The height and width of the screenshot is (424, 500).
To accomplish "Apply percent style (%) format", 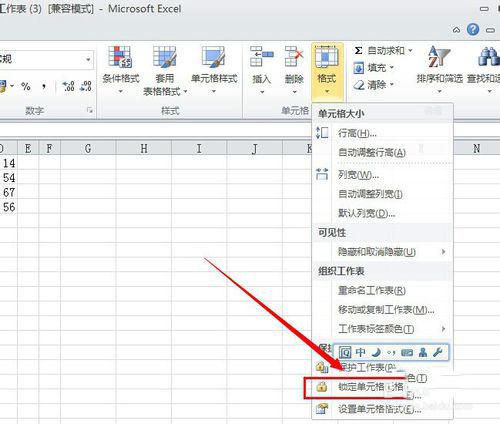I will click(x=26, y=86).
